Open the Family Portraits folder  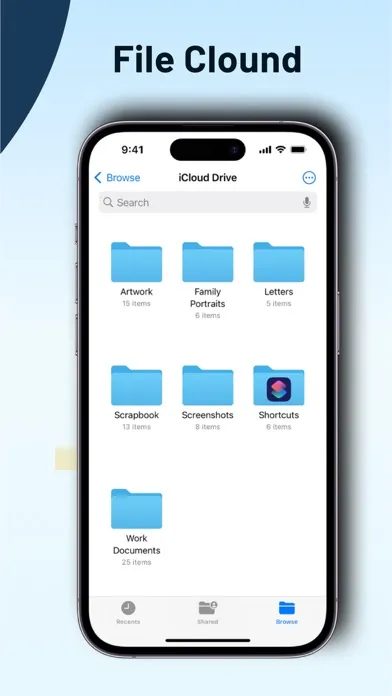(208, 262)
